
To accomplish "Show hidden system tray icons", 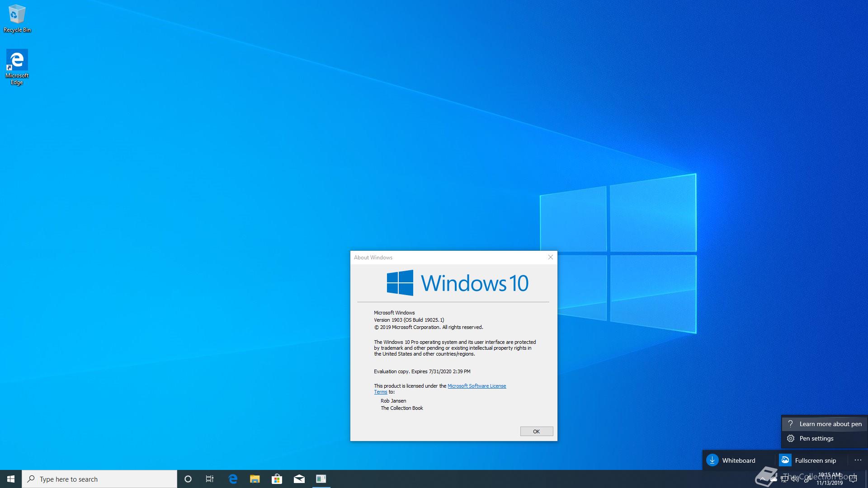I will pyautogui.click(x=763, y=479).
